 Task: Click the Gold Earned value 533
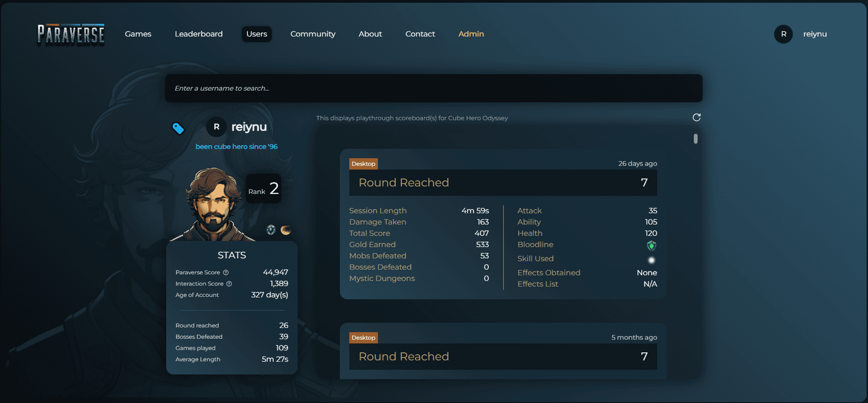pos(482,244)
